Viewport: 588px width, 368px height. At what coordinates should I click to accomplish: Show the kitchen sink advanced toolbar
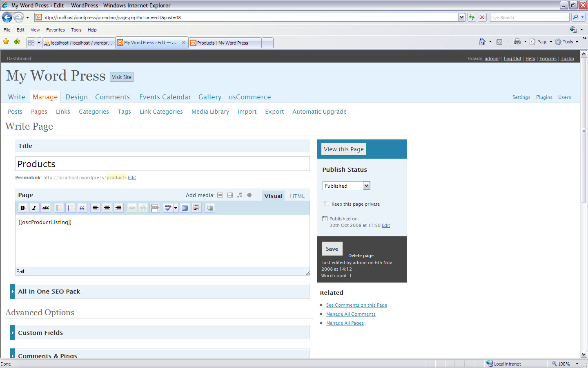196,208
